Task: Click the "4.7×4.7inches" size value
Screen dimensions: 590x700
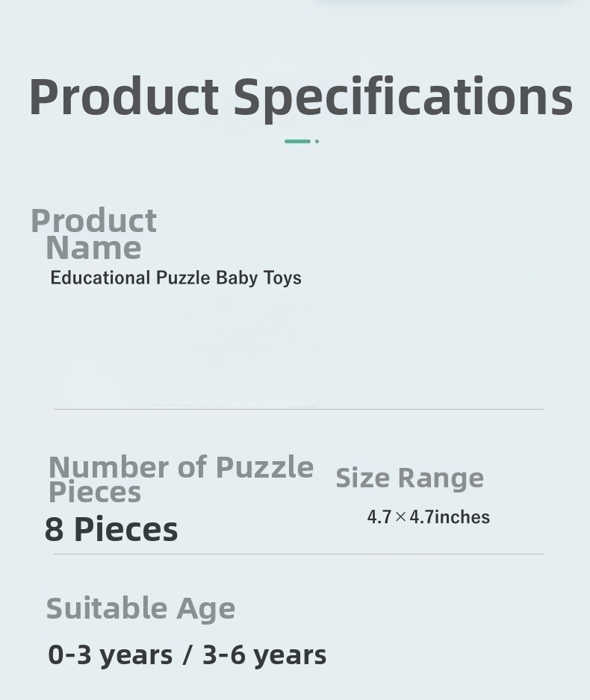Action: click(428, 517)
